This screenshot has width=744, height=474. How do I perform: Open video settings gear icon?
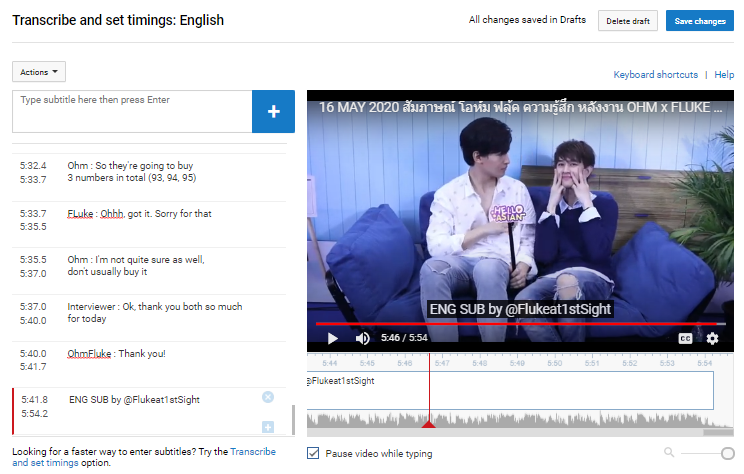[x=712, y=338]
